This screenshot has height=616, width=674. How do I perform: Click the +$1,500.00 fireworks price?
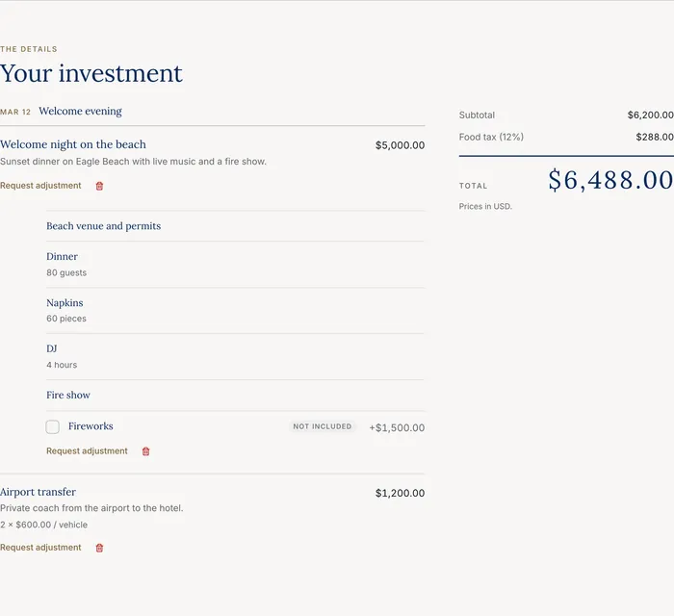pos(397,428)
